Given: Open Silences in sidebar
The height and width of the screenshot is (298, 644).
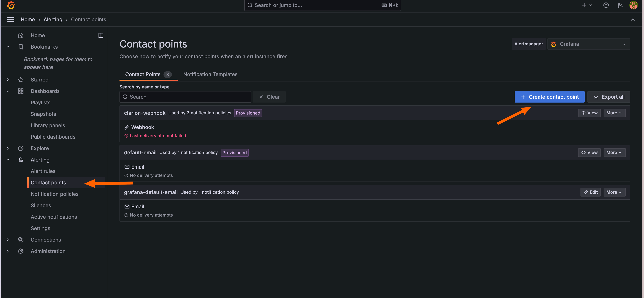Looking at the screenshot, I should point(41,206).
